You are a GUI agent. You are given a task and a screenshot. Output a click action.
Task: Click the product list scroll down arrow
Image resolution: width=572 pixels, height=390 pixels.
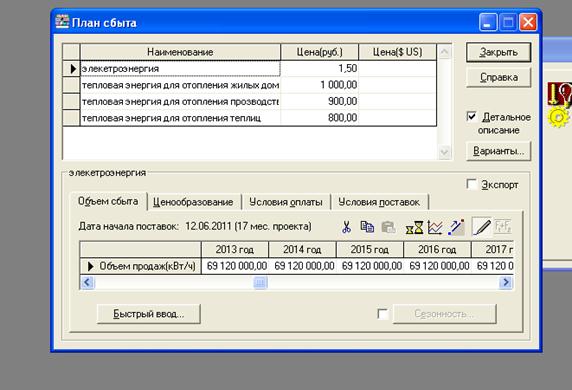[x=444, y=152]
